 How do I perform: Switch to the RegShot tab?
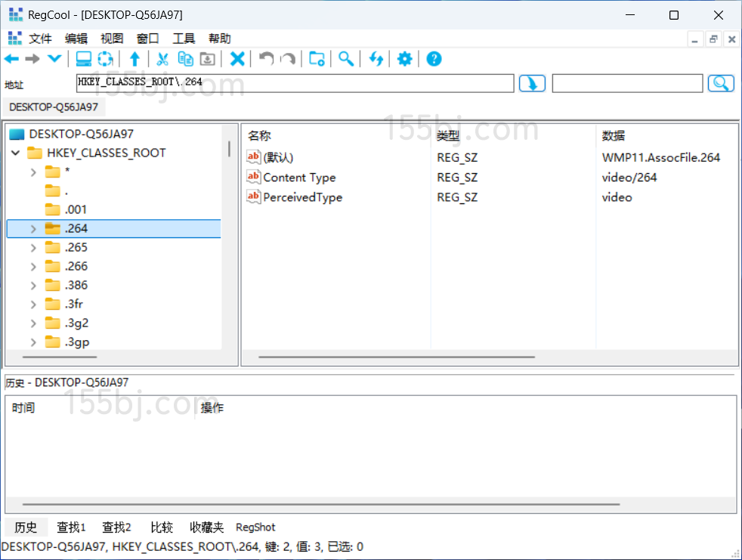click(x=255, y=528)
